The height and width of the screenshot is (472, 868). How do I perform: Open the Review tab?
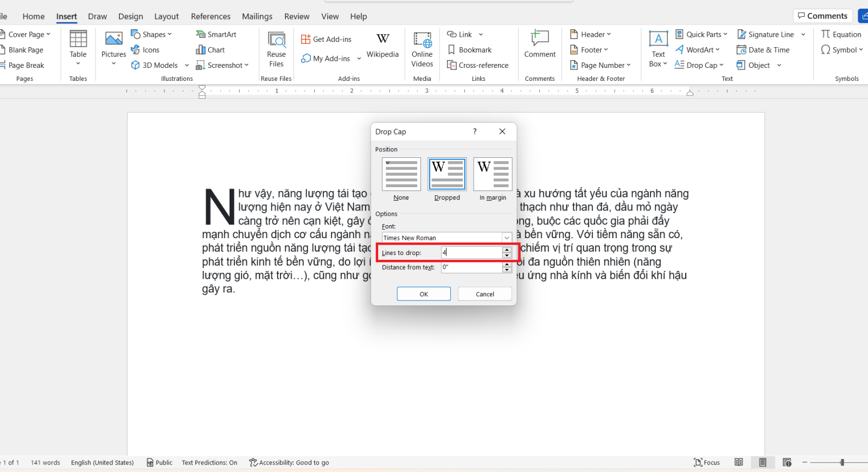click(297, 16)
